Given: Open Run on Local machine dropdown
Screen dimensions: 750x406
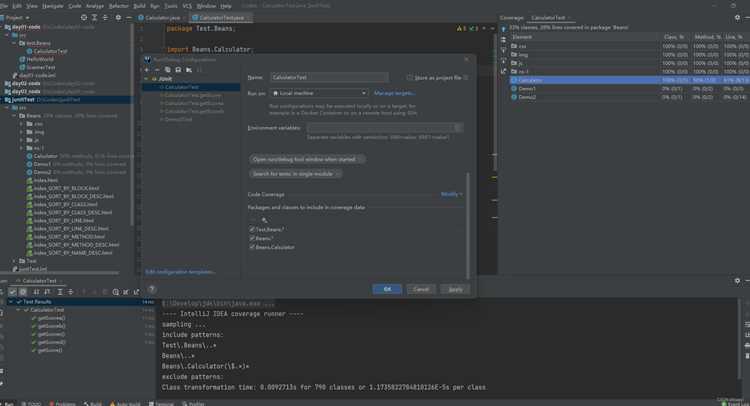Looking at the screenshot, I should 319,93.
